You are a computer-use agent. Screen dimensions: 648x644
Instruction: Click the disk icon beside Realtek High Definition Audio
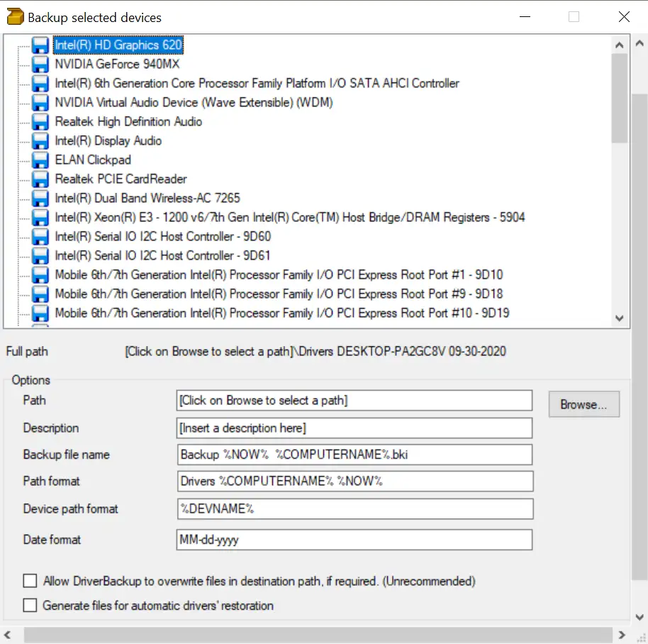click(x=40, y=121)
